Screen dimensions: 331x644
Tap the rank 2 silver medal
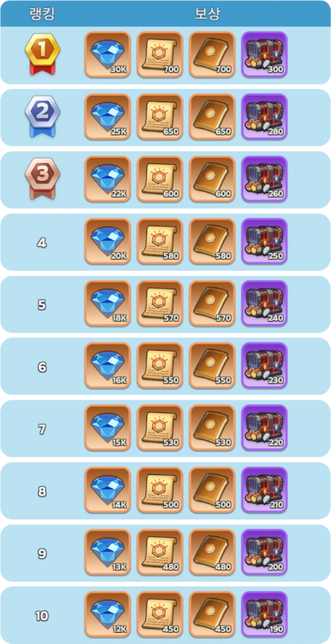[42, 116]
